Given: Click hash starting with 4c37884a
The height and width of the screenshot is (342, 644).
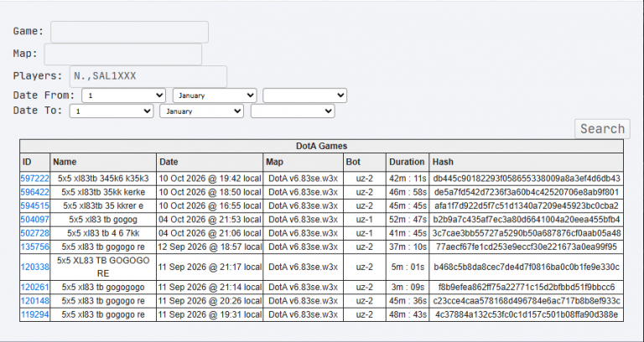Looking at the screenshot, I should (527, 315).
